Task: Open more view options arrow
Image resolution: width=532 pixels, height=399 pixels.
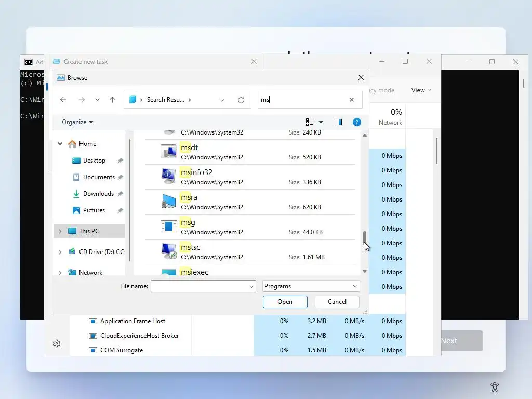Action: 321,122
